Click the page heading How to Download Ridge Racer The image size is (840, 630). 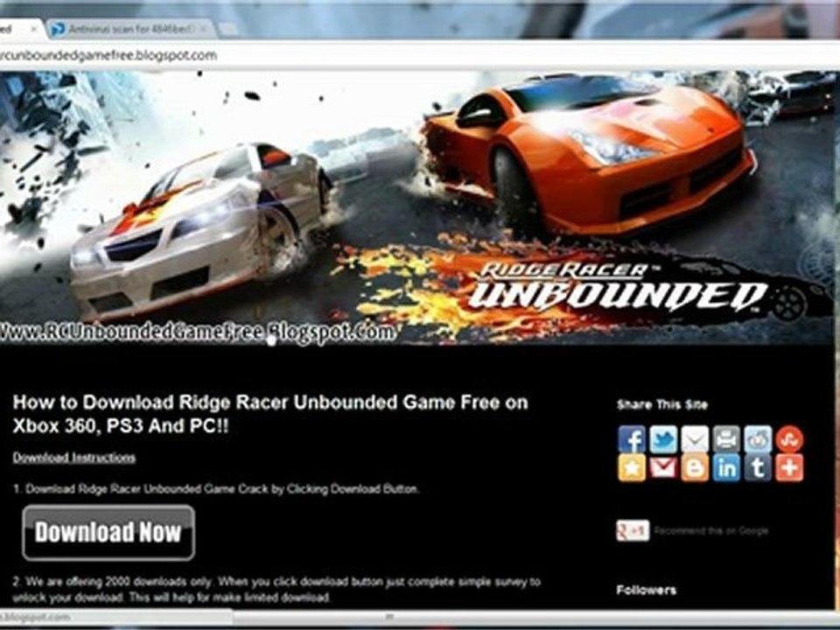click(270, 414)
